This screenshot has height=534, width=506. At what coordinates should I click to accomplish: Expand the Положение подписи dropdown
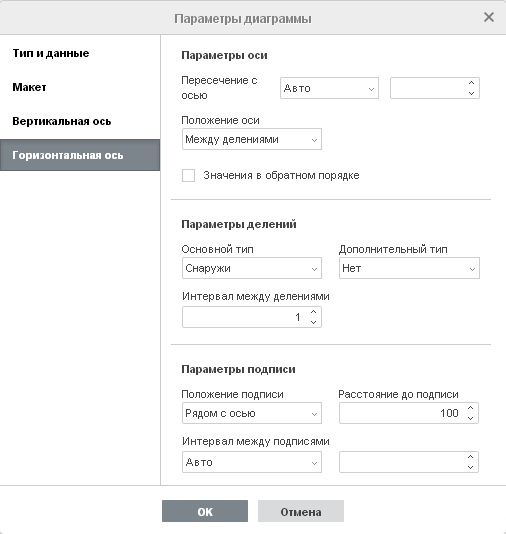(252, 413)
